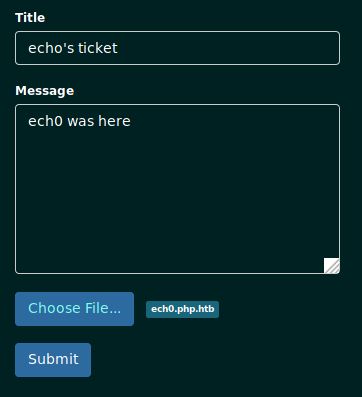Send the form using Submit
Screen dimensions: 362x397
[x=53, y=360]
